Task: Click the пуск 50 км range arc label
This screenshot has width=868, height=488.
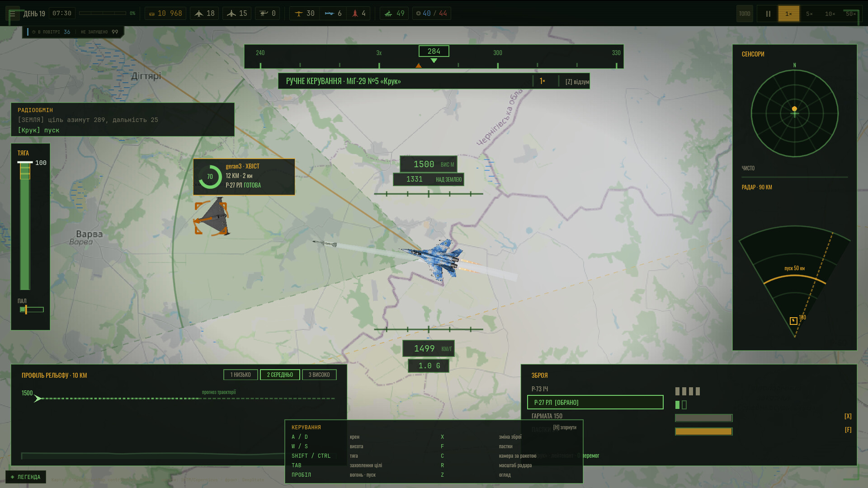Action: (794, 268)
